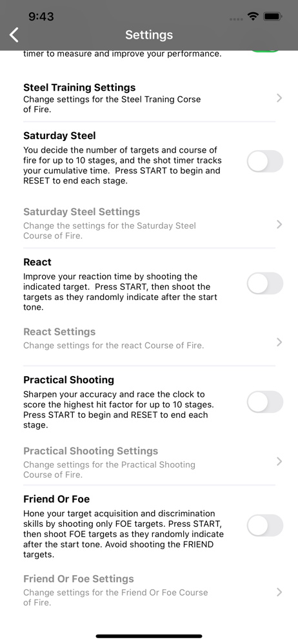Image resolution: width=298 pixels, height=644 pixels.
Task: Open Saturday Steel Settings chevron
Action: (x=279, y=224)
